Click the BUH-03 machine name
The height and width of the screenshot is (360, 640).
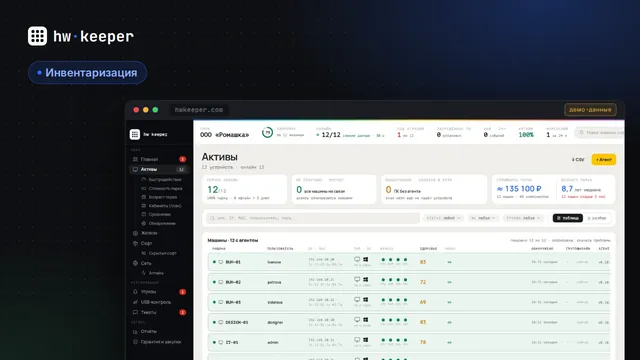[233, 302]
